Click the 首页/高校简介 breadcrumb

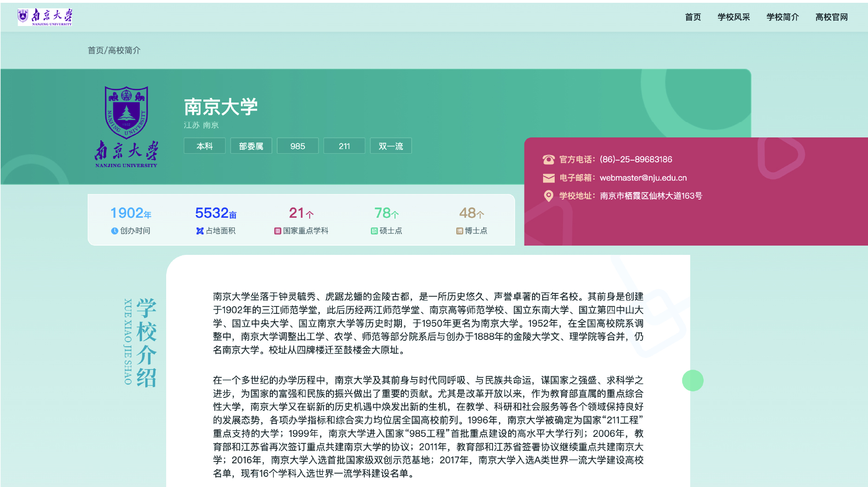(x=114, y=50)
